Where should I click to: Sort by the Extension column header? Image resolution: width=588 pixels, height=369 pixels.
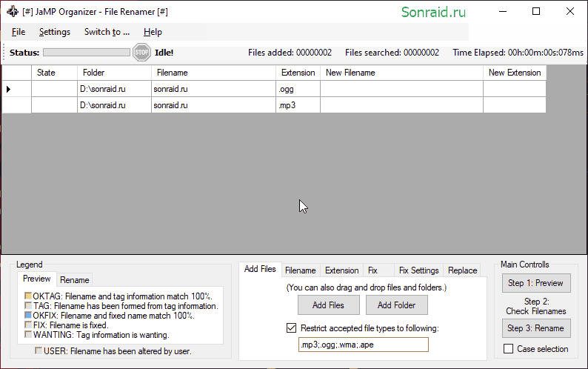point(298,73)
